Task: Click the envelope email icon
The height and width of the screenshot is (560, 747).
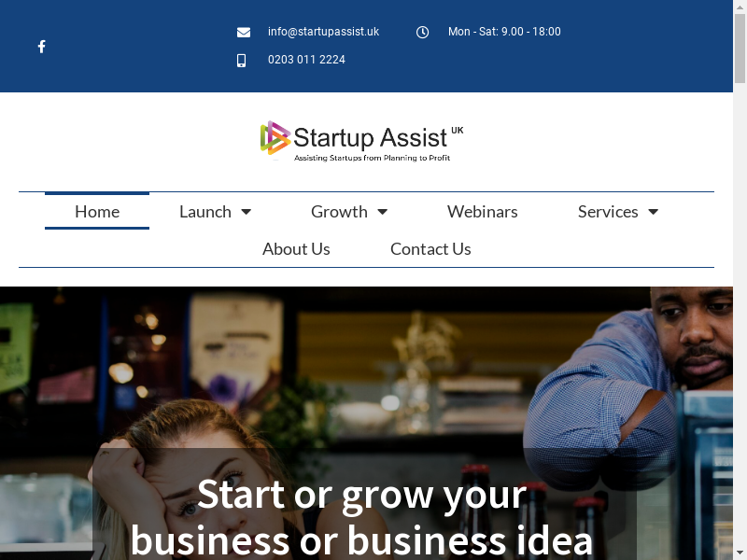Action: coord(244,32)
